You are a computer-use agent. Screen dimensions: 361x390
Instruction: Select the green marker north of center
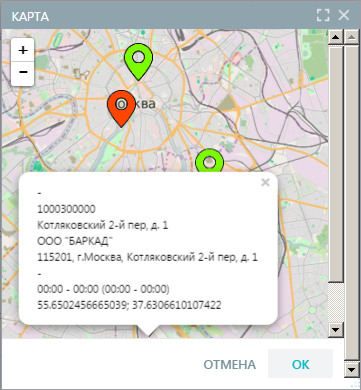[x=138, y=61]
